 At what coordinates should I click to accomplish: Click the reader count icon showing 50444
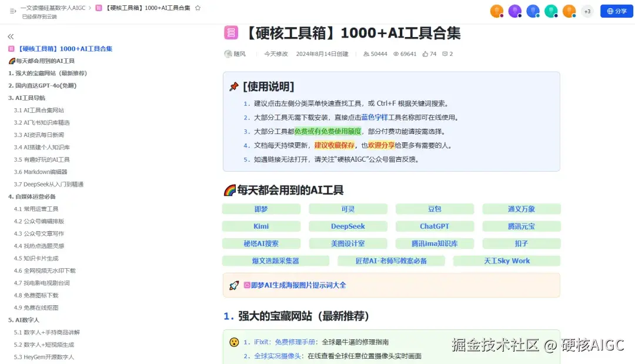point(366,52)
